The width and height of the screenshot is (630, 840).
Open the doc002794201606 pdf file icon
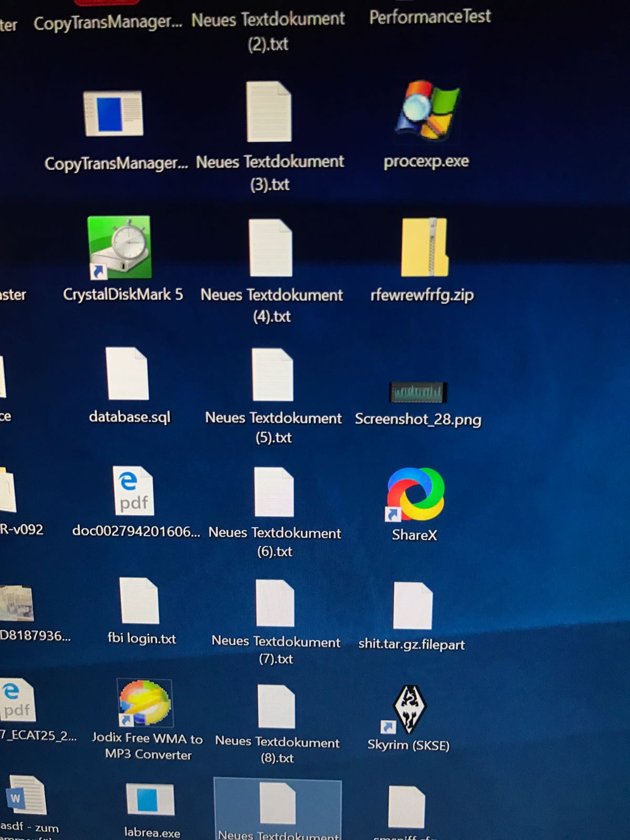(133, 491)
